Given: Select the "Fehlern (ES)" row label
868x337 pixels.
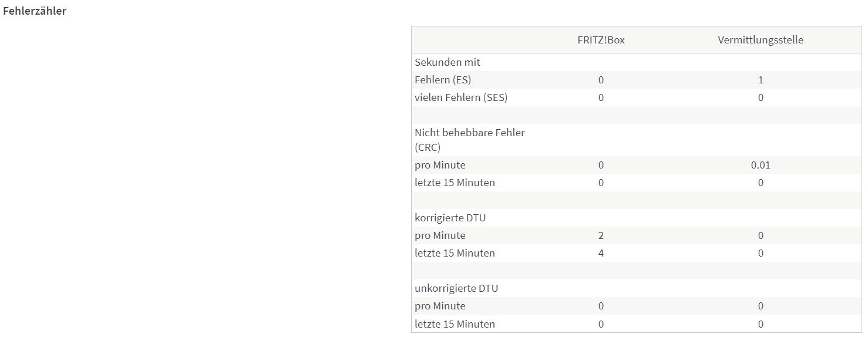Looking at the screenshot, I should pos(442,80).
